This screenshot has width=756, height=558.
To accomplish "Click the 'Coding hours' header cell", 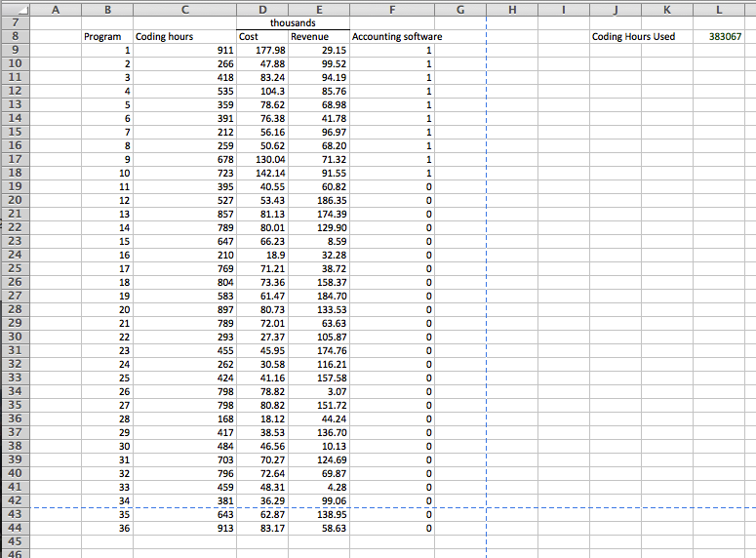I will tap(184, 37).
